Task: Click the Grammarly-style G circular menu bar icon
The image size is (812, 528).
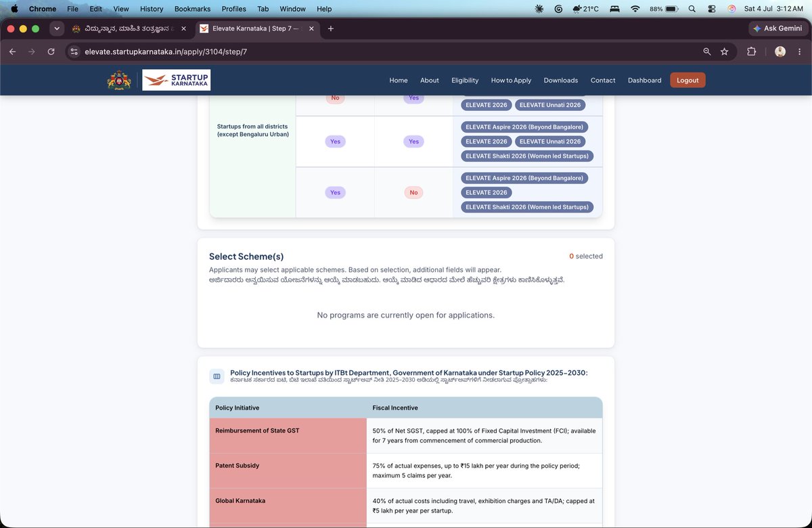Action: click(558, 9)
